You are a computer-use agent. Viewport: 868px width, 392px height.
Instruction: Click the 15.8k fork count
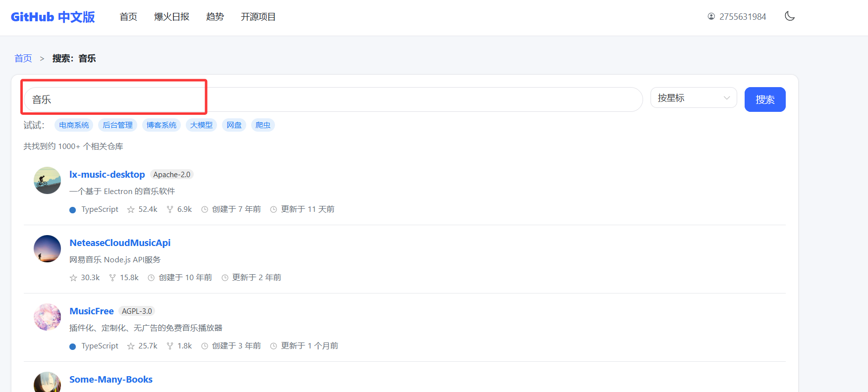click(x=129, y=278)
